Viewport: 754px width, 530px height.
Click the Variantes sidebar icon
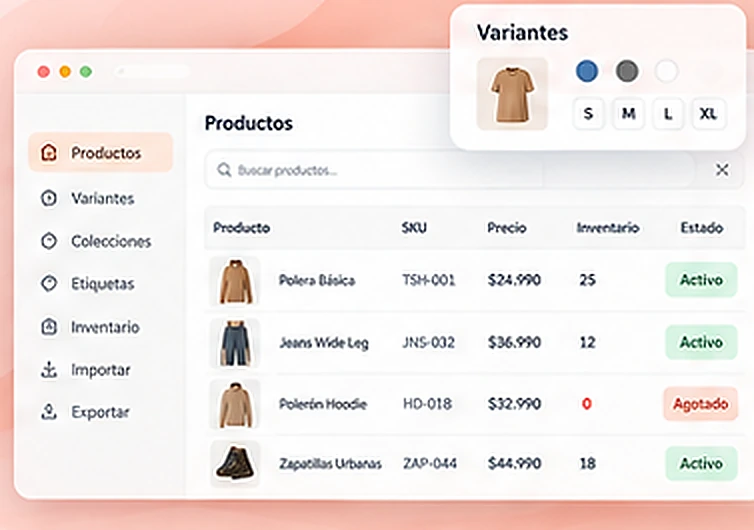[x=49, y=198]
